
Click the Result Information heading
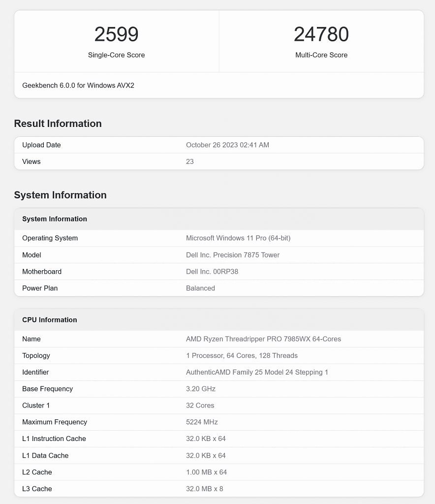[x=58, y=124]
